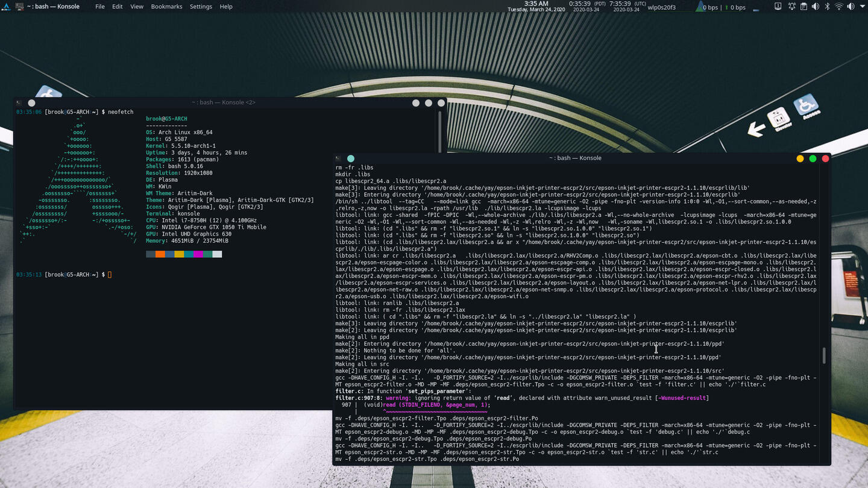The width and height of the screenshot is (868, 488).
Task: Minimize front Konsole with yellow button
Action: tap(800, 158)
